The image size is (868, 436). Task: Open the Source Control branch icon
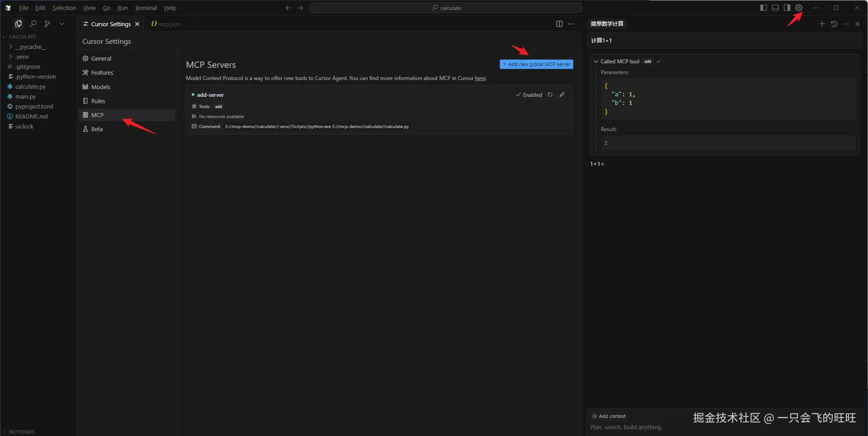(47, 24)
